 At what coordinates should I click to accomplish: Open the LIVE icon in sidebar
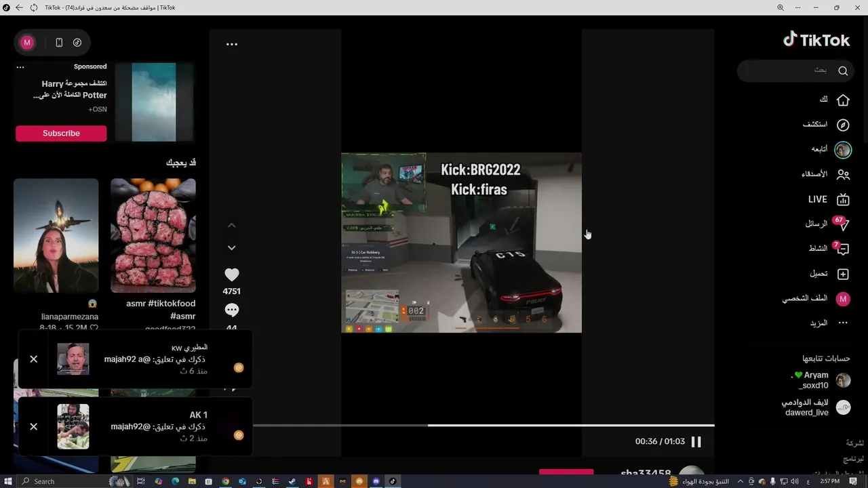tap(843, 199)
